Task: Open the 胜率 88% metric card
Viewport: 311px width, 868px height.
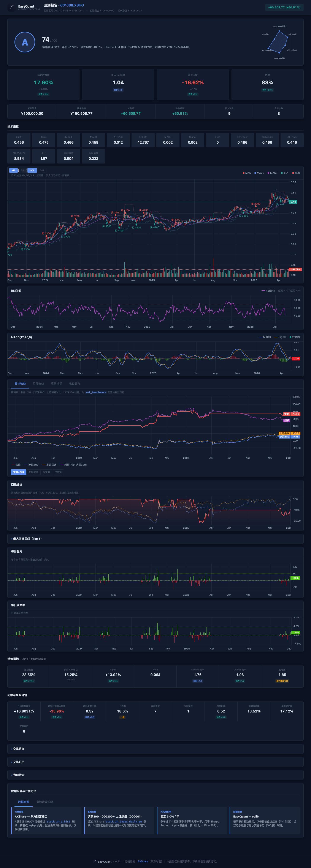Action: (x=268, y=85)
